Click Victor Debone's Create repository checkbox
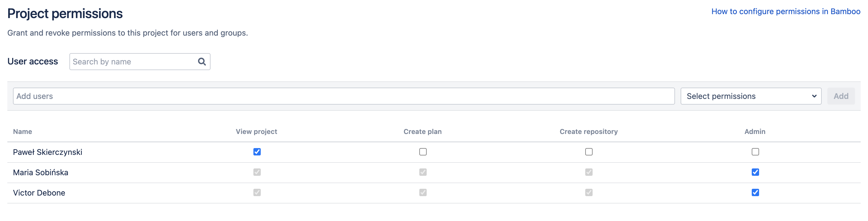The image size is (868, 221). click(588, 192)
